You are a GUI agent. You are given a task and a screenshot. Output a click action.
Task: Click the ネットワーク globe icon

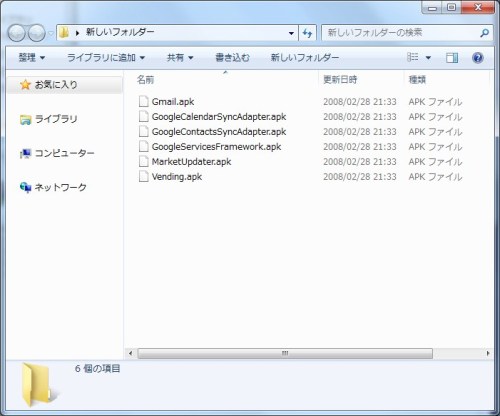(25, 187)
